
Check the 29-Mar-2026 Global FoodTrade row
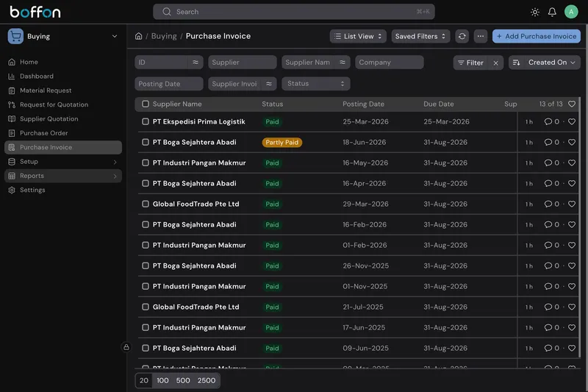coord(146,204)
